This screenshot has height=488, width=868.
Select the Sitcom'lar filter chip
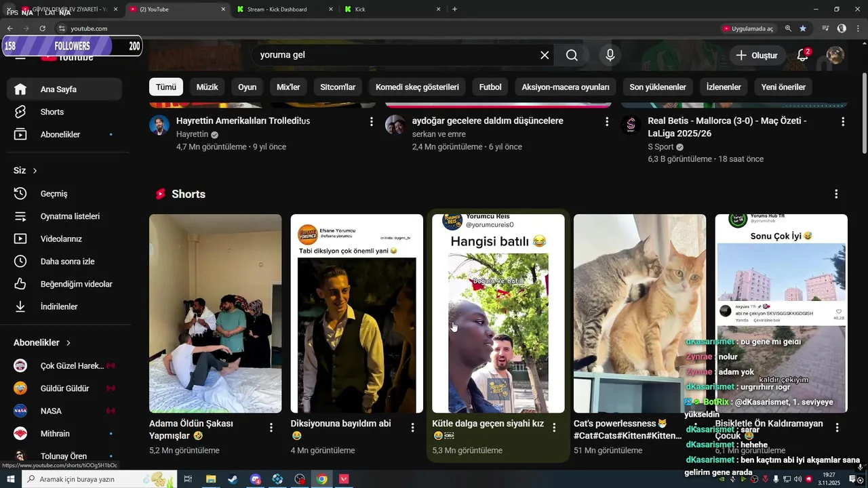[338, 87]
